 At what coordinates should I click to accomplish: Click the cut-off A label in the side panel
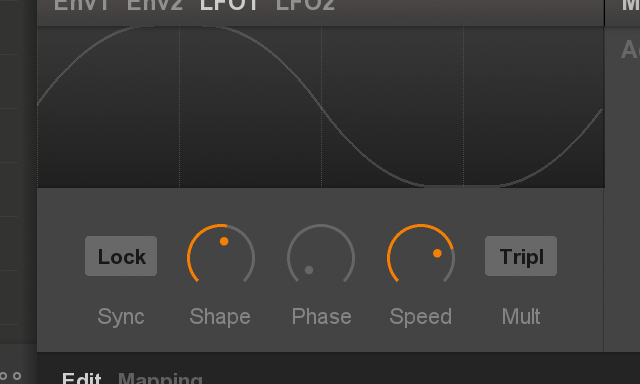(x=630, y=50)
